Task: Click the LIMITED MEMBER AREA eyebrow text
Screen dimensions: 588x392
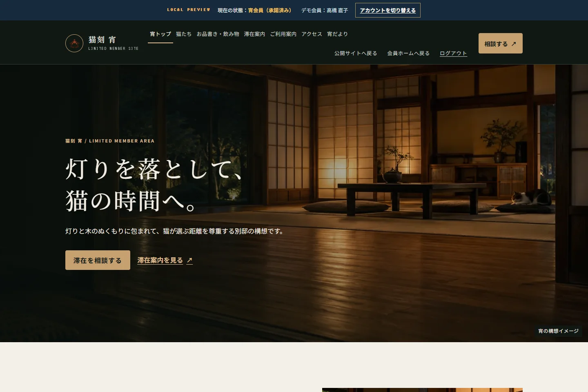Action: (122, 141)
